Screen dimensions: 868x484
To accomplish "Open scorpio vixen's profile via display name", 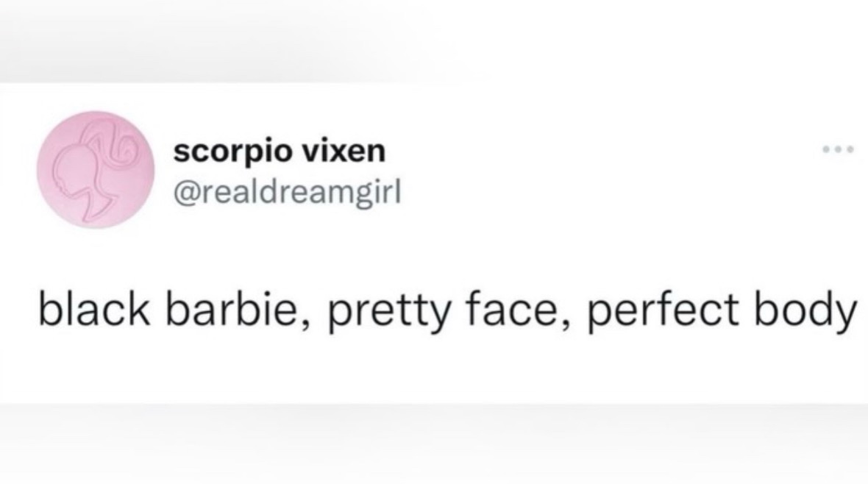I will coord(280,151).
